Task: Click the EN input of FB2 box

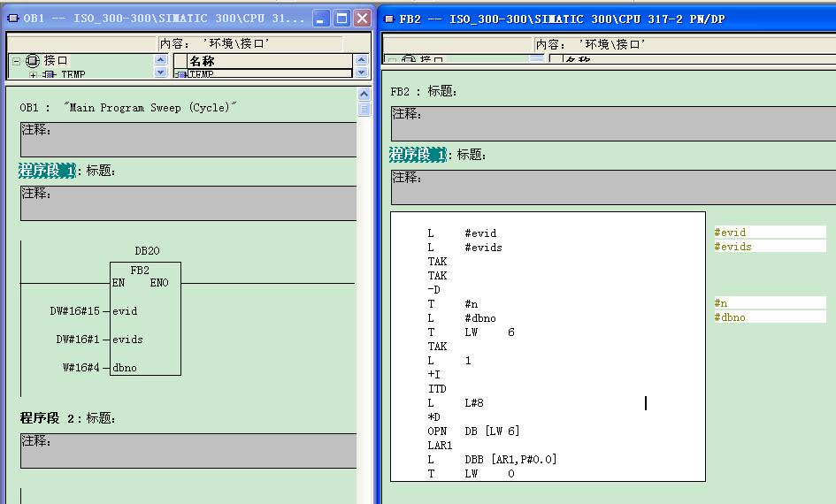Action: [x=119, y=283]
